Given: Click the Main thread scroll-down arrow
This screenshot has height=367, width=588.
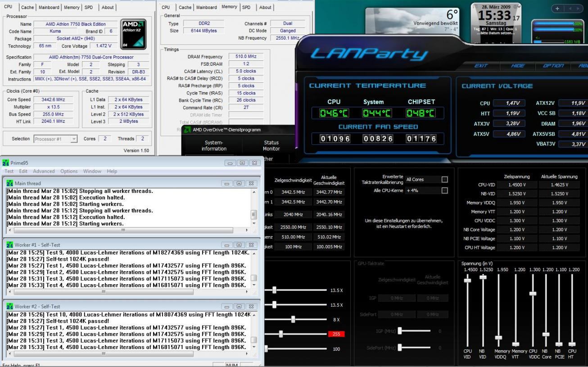Looking at the screenshot, I should click(254, 224).
